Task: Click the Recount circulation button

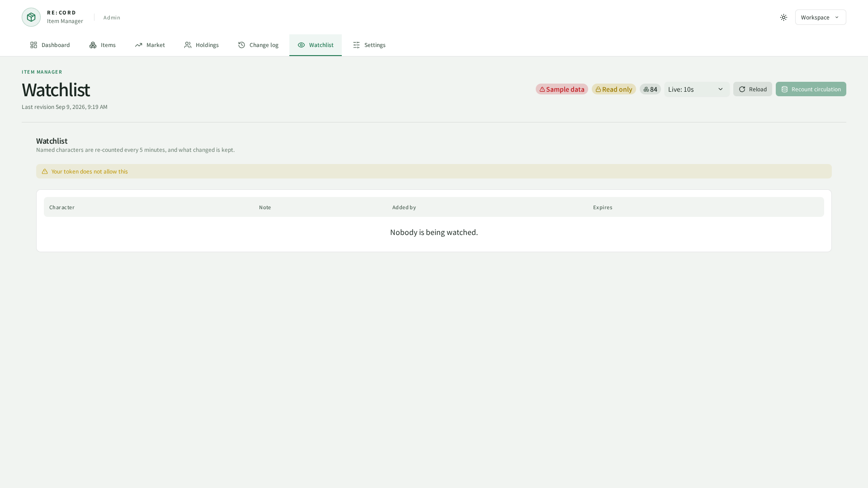Action: [x=811, y=89]
